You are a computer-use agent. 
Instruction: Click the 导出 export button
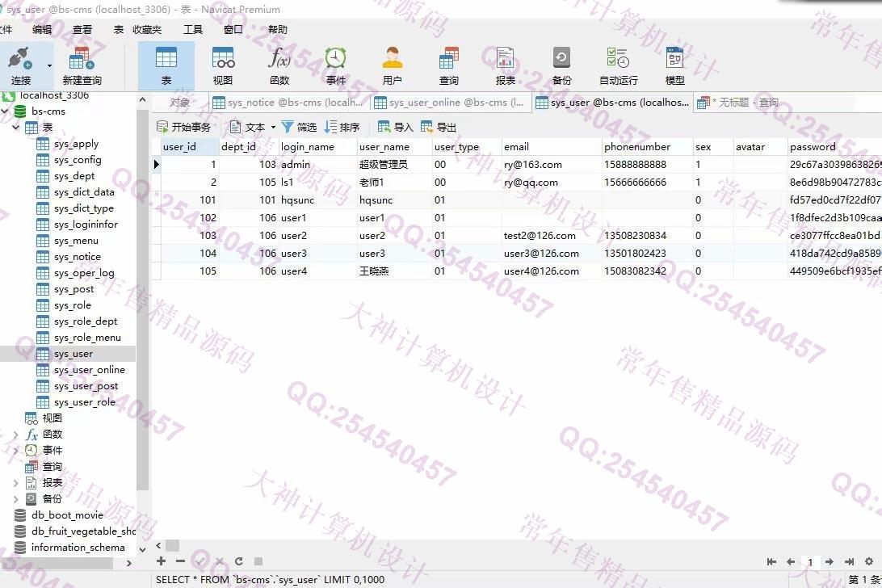pos(439,127)
